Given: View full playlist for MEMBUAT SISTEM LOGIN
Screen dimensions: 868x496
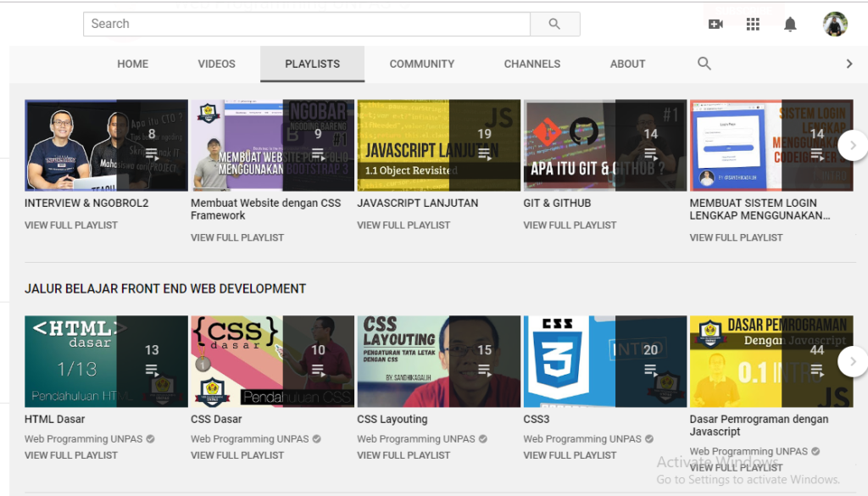Looking at the screenshot, I should (x=737, y=237).
